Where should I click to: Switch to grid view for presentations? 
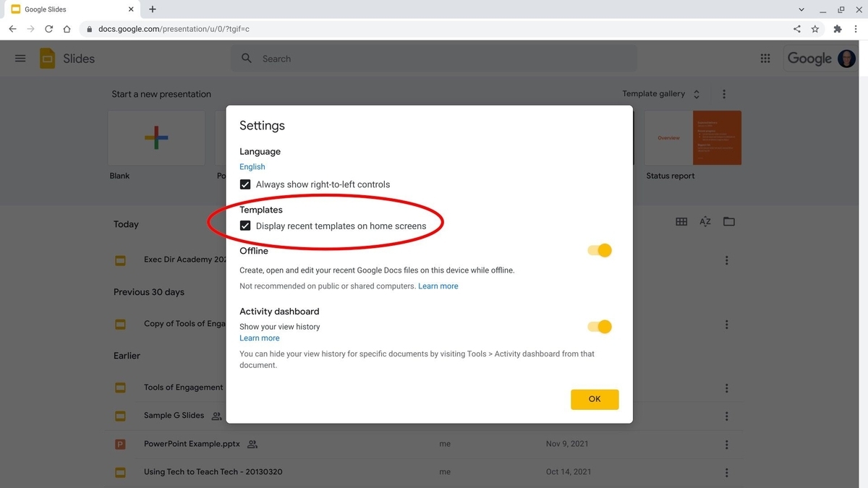(681, 221)
